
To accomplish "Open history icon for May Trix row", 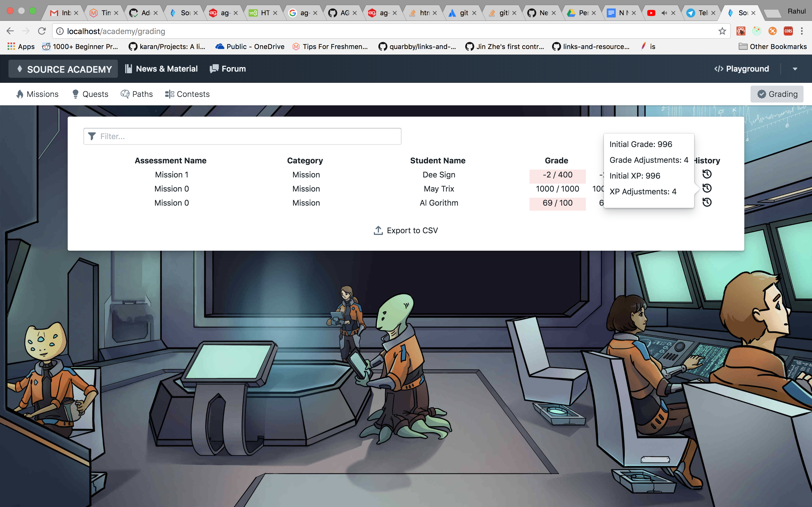I will (707, 188).
